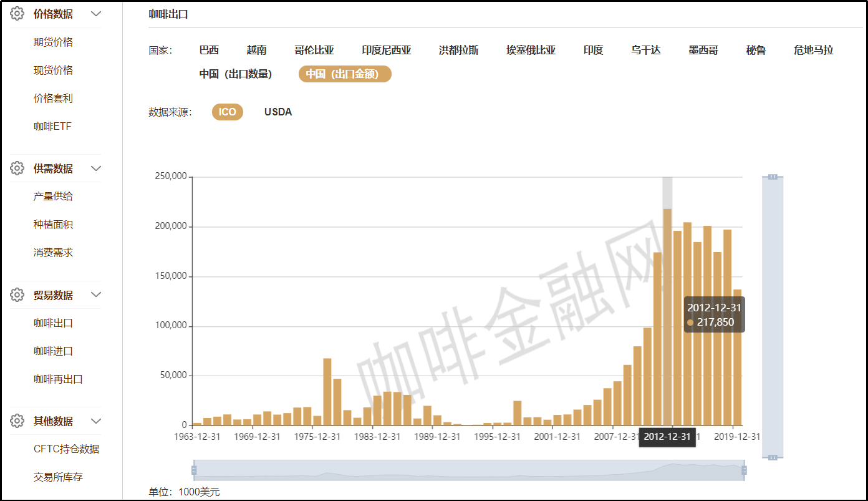868x501 pixels.
Task: Click the gear icon beside 价格数据
Action: (x=17, y=14)
